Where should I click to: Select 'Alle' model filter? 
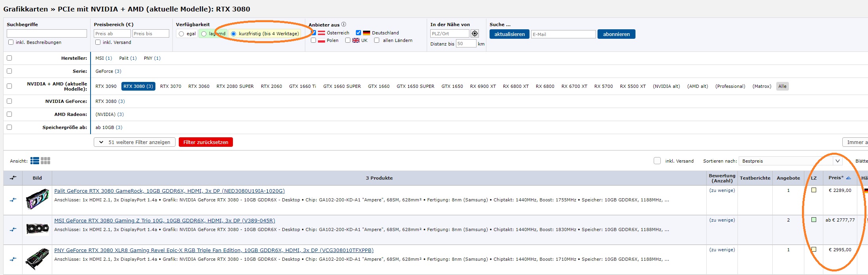[783, 86]
